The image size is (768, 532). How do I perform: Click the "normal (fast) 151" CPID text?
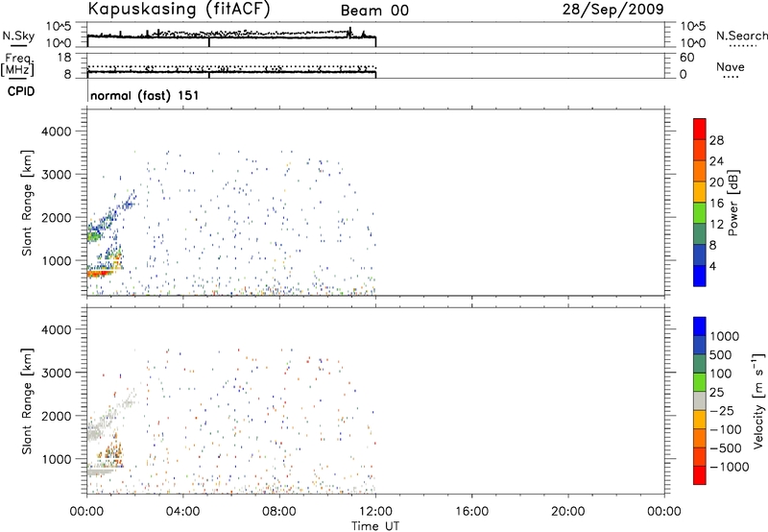tap(145, 95)
